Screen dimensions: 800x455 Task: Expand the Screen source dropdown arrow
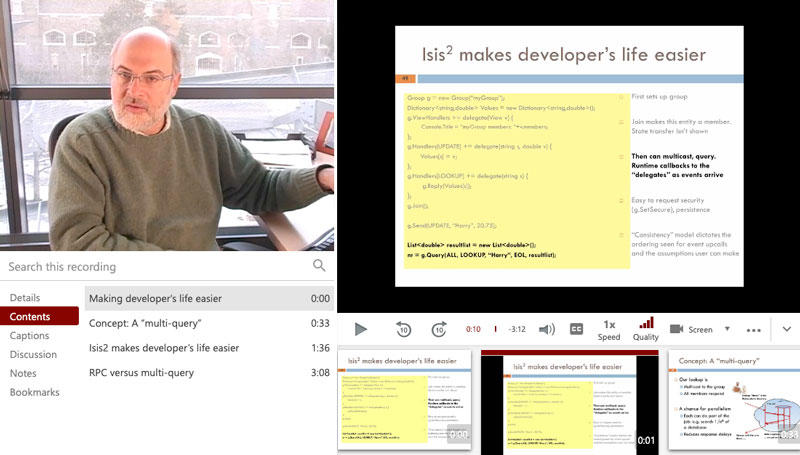pos(727,329)
